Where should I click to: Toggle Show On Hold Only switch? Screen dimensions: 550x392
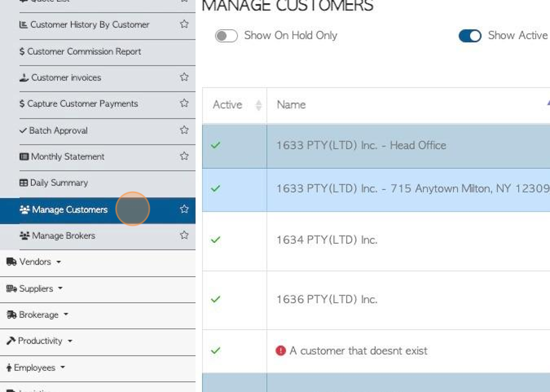(226, 36)
